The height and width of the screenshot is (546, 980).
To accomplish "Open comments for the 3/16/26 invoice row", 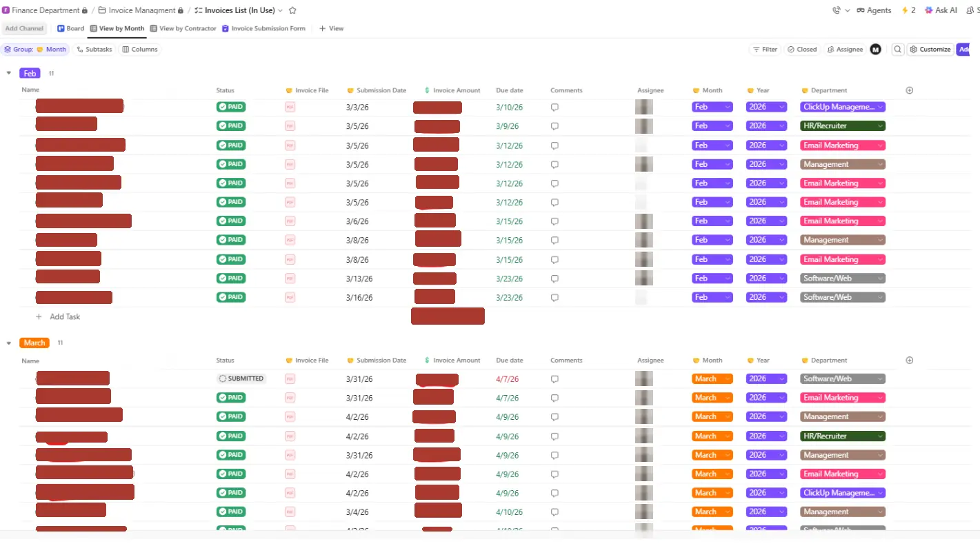I will pyautogui.click(x=554, y=298).
